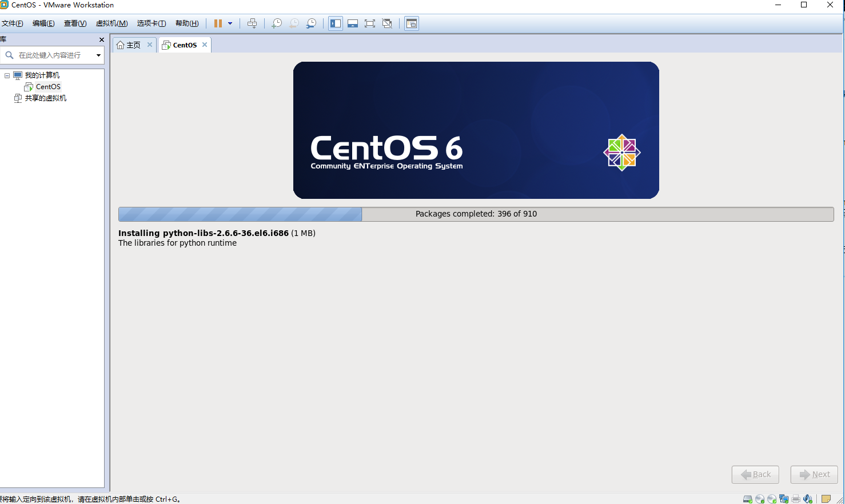Viewport: 845px width, 504px height.
Task: Open the 虚拟机(M) menu
Action: [x=111, y=23]
